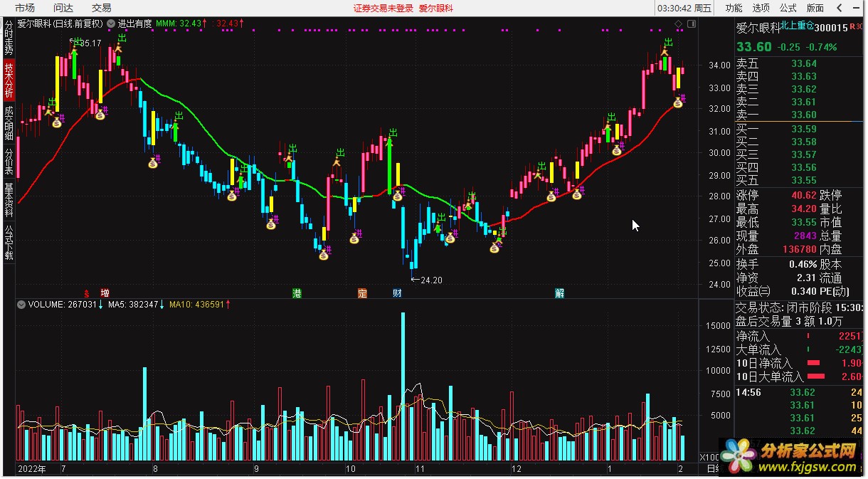868x479 pixels.
Task: Click stock code 300015
Action: [831, 28]
